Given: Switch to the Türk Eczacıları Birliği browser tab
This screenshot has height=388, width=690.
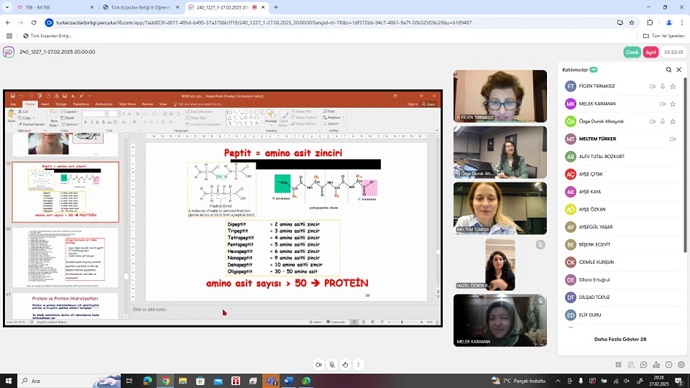Looking at the screenshot, I should coord(140,7).
